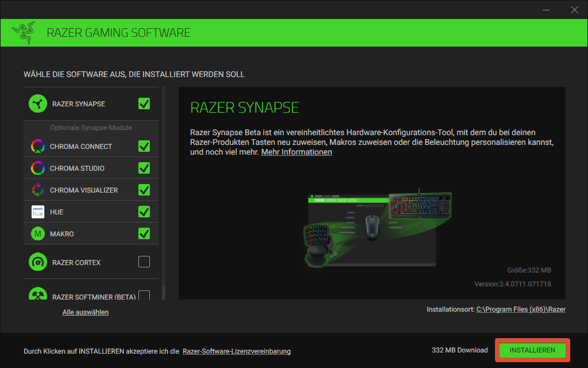Minimize the installer window
This screenshot has height=368, width=588.
546,10
